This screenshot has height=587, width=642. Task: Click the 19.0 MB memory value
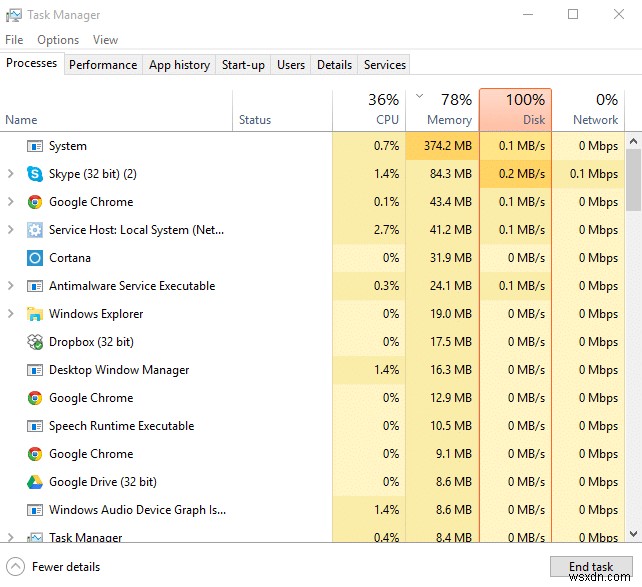coord(451,314)
